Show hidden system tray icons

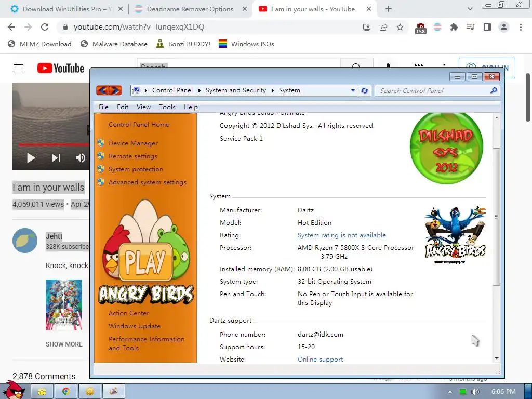point(450,392)
